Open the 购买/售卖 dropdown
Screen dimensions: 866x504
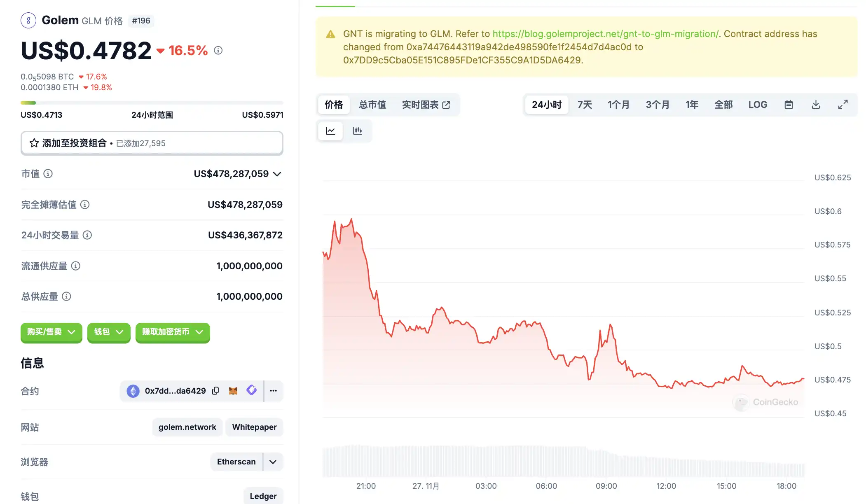[51, 332]
